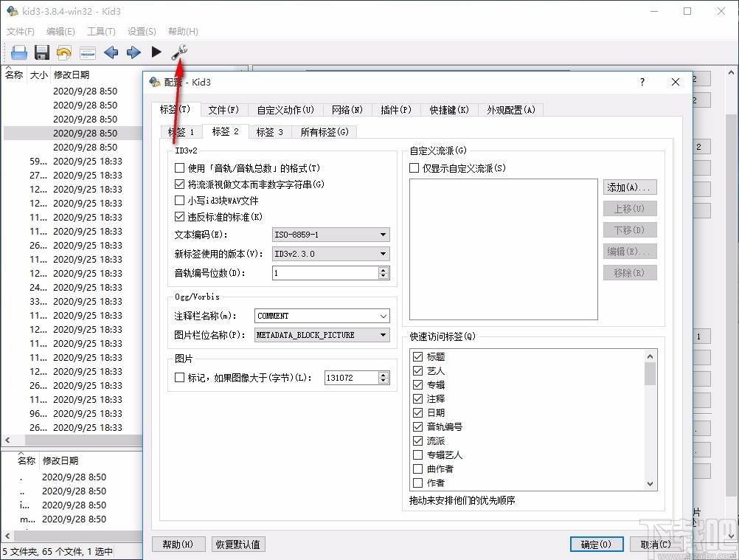
Task: Click 添加(A)... button
Action: click(x=630, y=187)
